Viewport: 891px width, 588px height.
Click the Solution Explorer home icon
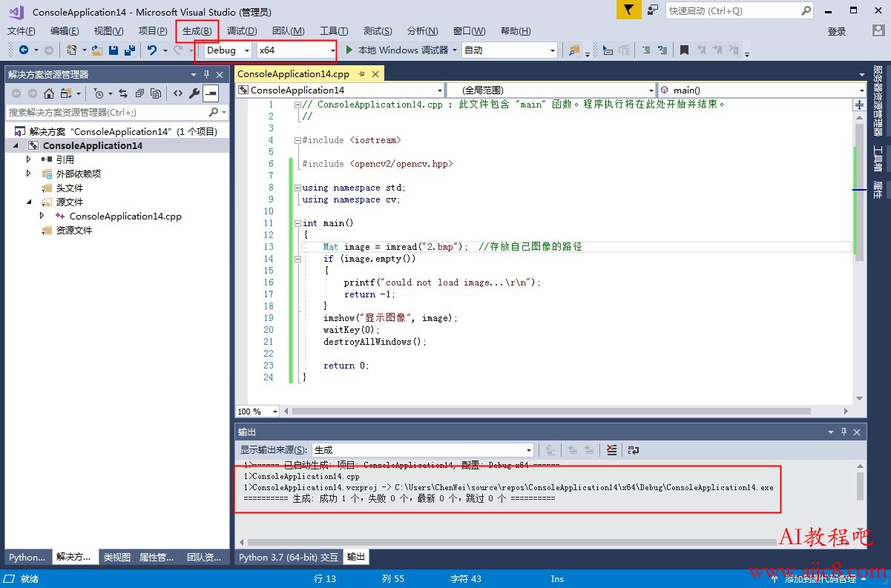[x=49, y=93]
